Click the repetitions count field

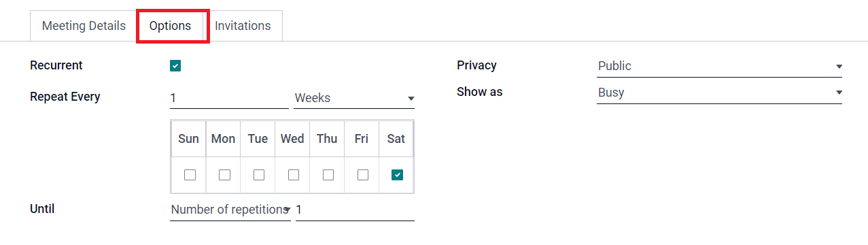click(355, 210)
